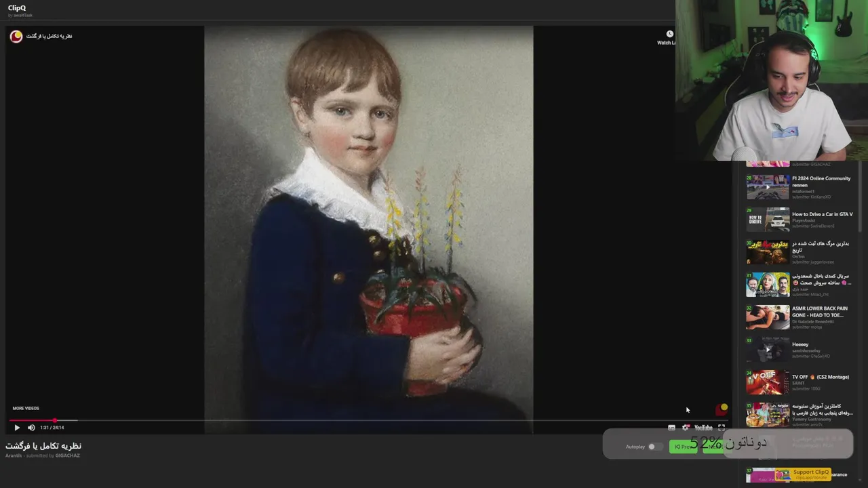Open queue item 35 food thumbnail
The width and height of the screenshot is (868, 488).
(768, 415)
